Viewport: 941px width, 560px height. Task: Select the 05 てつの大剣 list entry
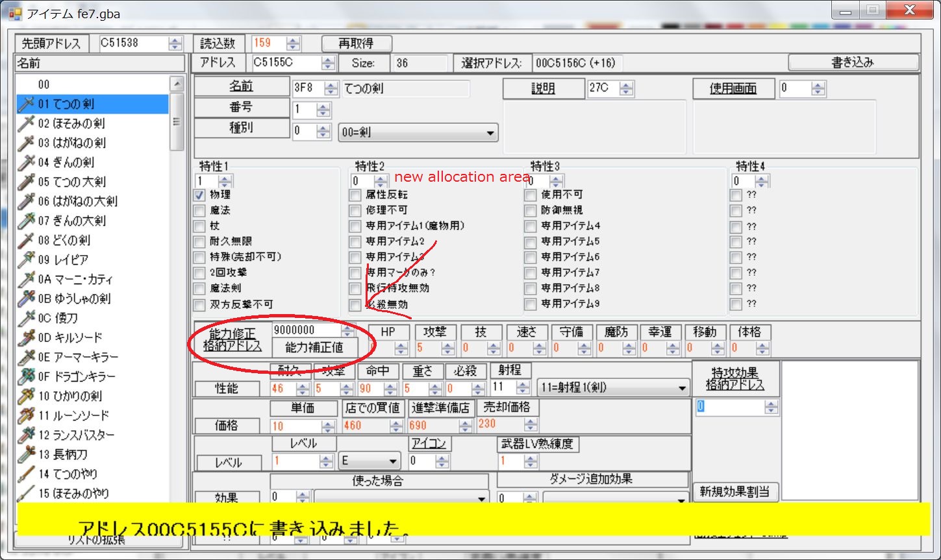click(71, 182)
